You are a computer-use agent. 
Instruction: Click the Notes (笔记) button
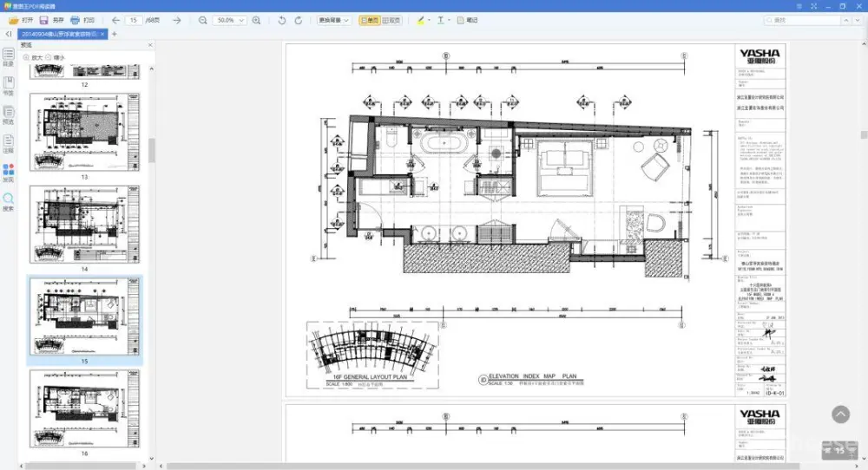468,19
